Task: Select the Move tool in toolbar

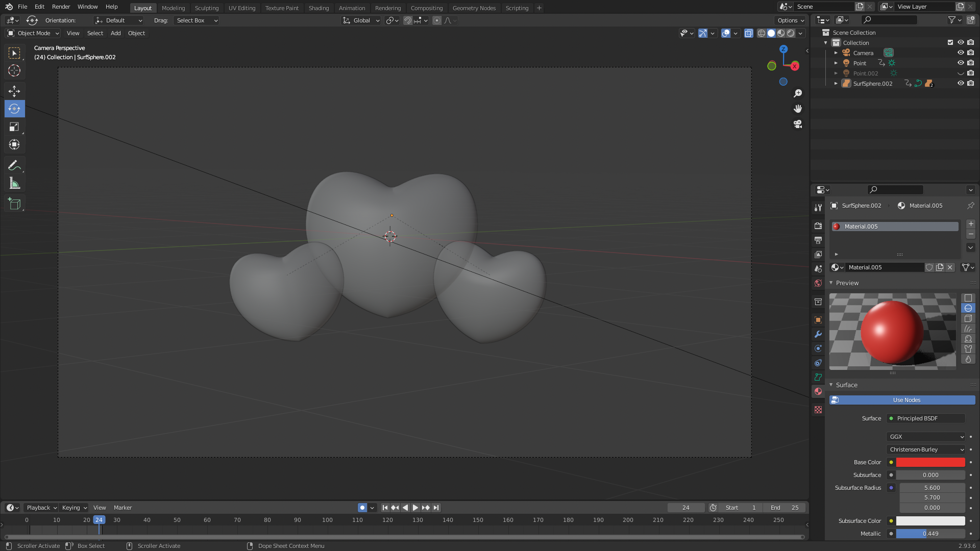Action: coord(14,91)
